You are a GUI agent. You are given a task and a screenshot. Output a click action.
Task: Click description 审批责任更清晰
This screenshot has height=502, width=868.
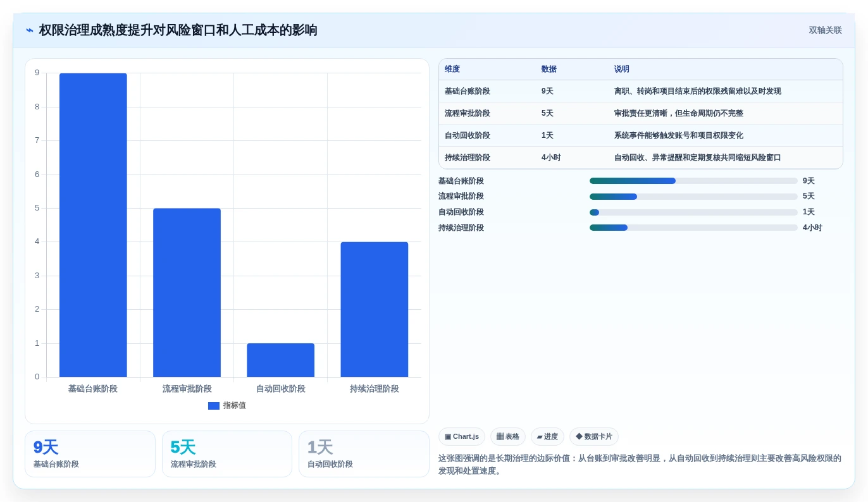point(679,114)
